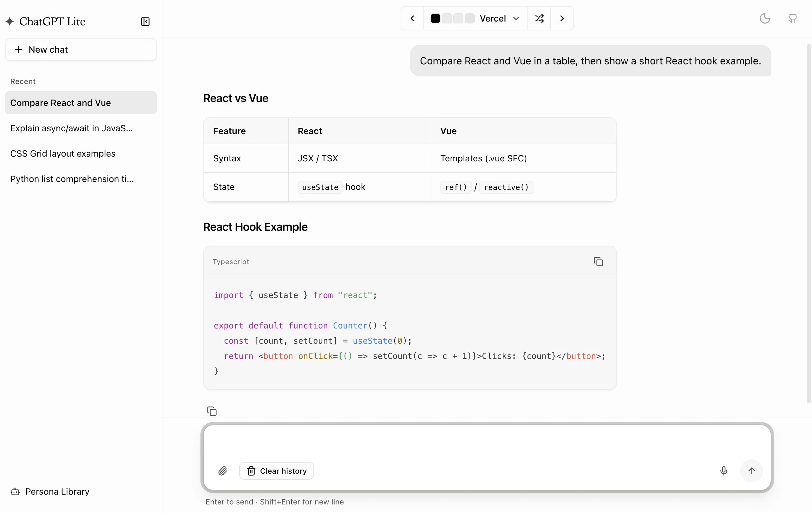
Task: Click the paperclip attach file icon
Action: coord(223,471)
